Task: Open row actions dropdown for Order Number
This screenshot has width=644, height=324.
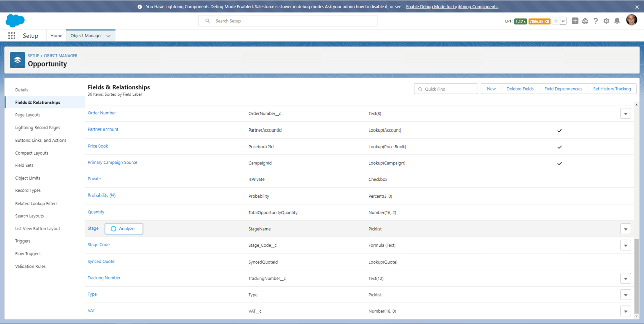Action: tap(626, 114)
